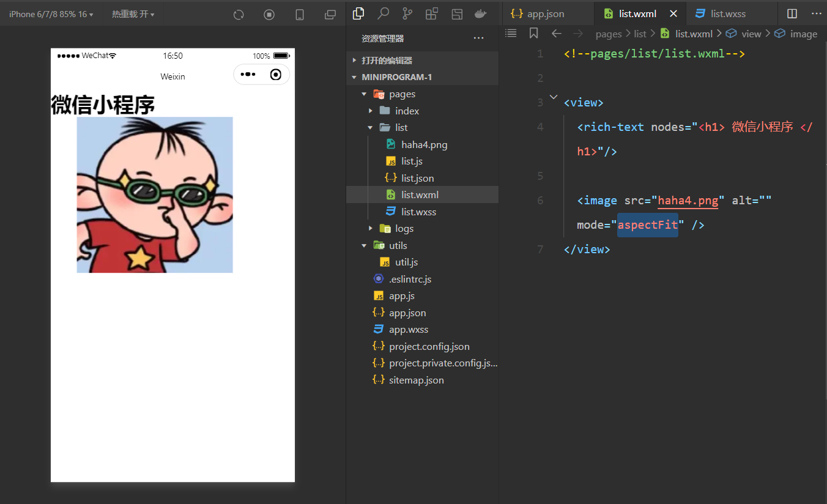The width and height of the screenshot is (827, 504).
Task: Open the device model dropdown iPhone 6/7/8
Action: 51,14
